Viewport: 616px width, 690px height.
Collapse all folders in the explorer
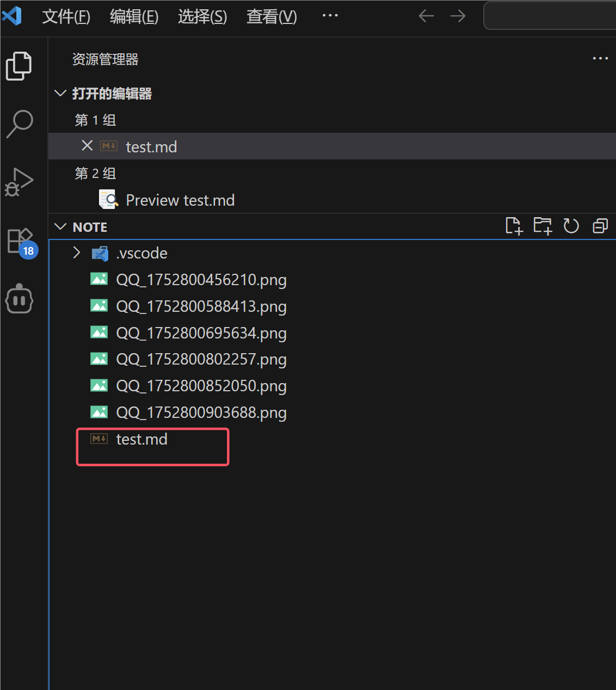[599, 225]
